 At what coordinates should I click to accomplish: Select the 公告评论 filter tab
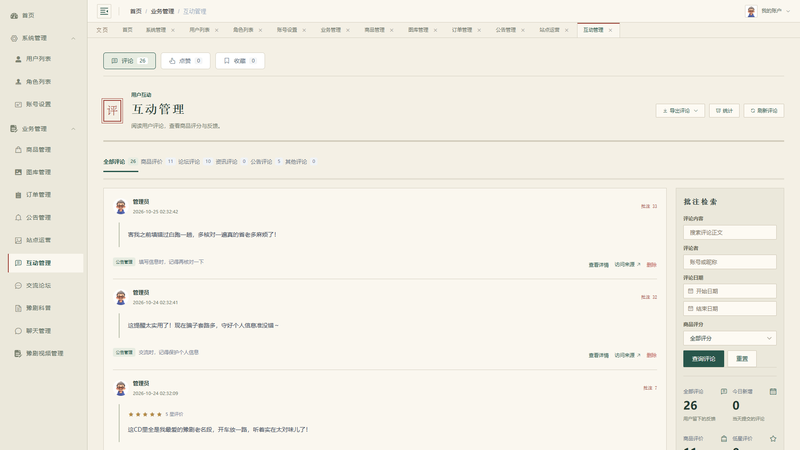265,162
